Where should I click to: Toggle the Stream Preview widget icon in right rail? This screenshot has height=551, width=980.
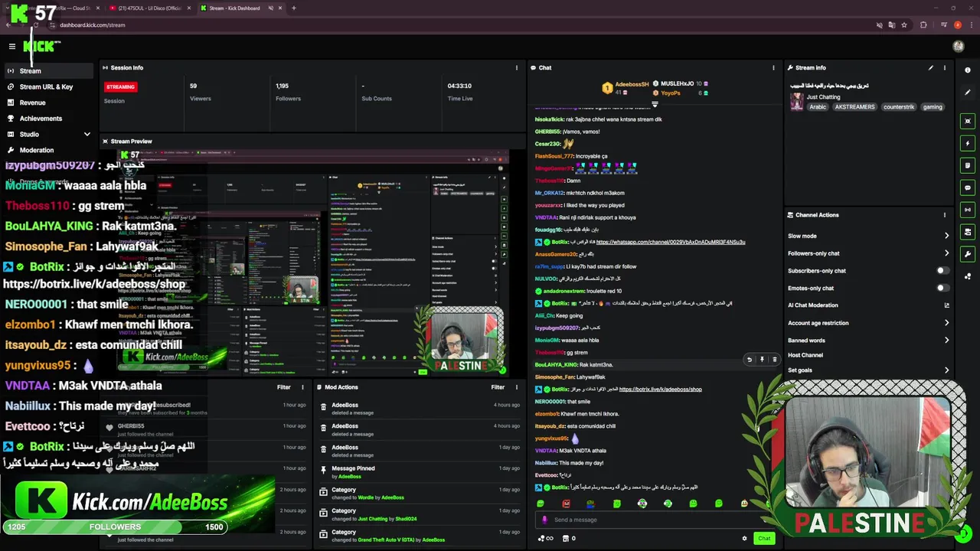[968, 121]
